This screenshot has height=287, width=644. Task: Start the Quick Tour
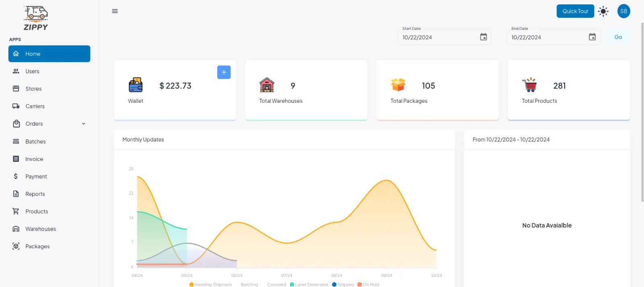[575, 11]
